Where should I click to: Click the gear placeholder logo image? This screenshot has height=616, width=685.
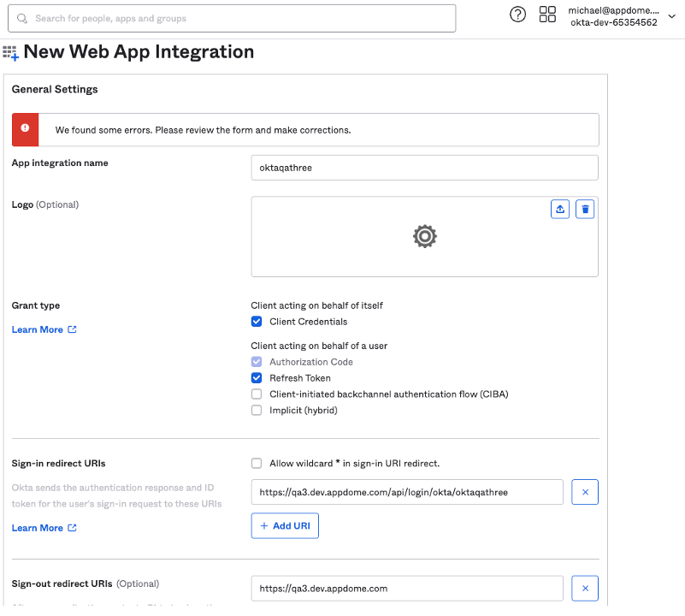click(x=424, y=236)
